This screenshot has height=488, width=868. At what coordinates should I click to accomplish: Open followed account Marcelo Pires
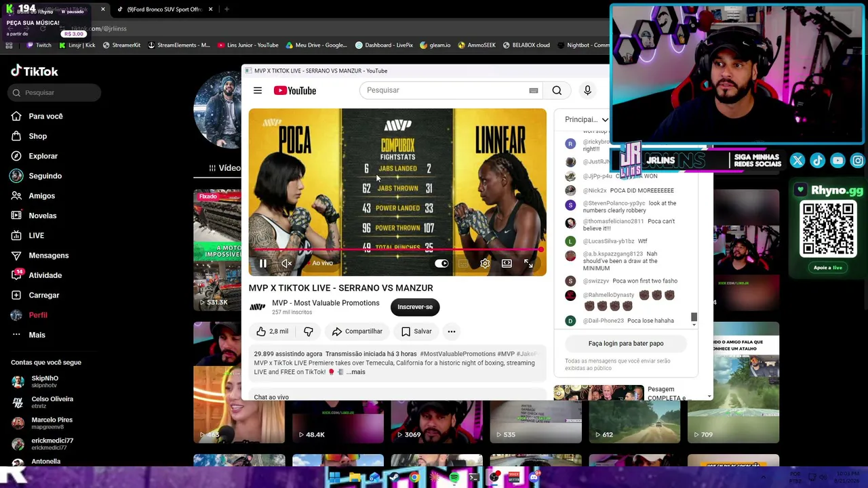click(x=52, y=423)
